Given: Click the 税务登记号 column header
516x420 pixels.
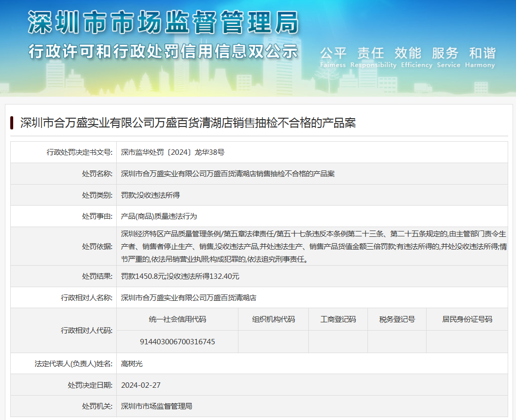Looking at the screenshot, I should pos(397,319).
